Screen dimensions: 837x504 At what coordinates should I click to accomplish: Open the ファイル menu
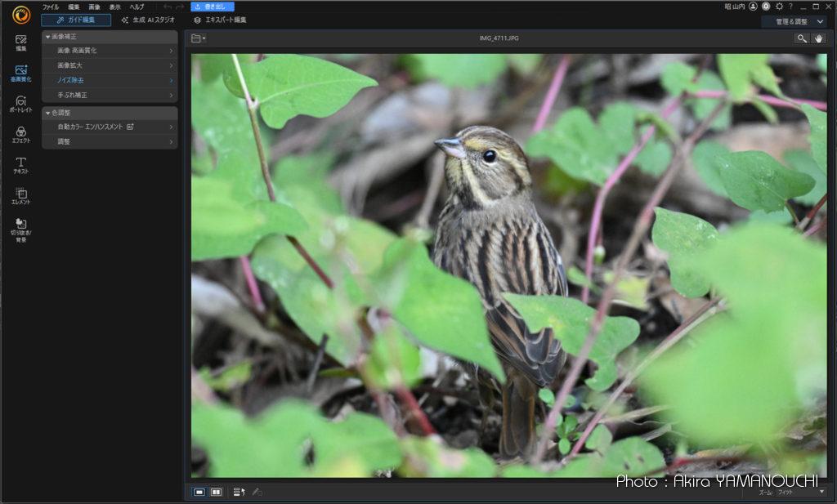point(51,7)
